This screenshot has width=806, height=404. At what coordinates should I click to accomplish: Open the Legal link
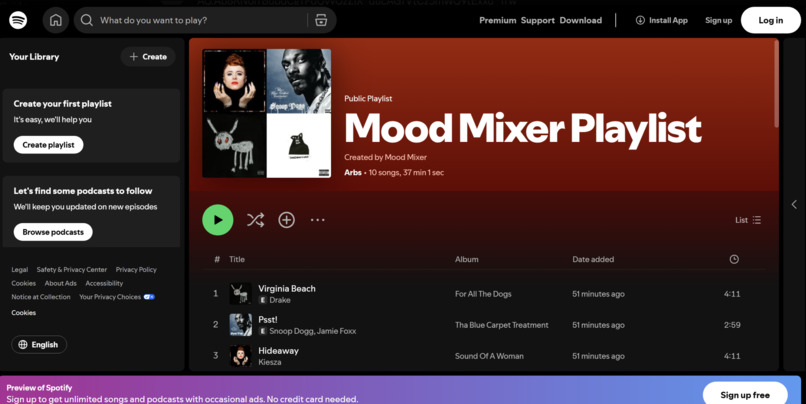20,269
